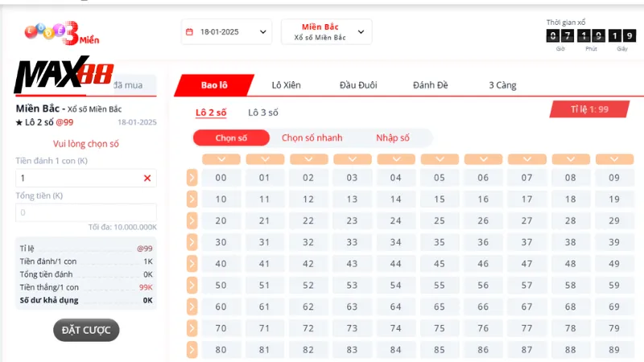Switch to the Lô Xiên tab

287,85
